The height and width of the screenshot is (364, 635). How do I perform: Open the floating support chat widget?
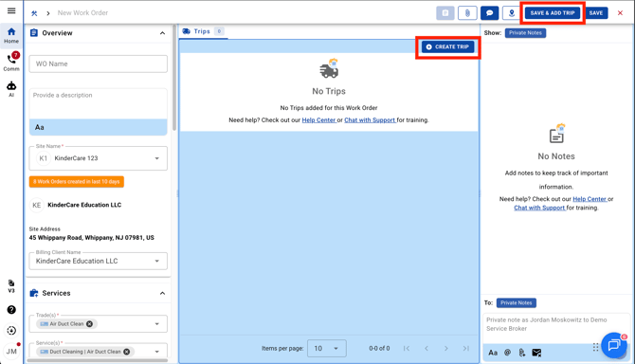click(614, 345)
